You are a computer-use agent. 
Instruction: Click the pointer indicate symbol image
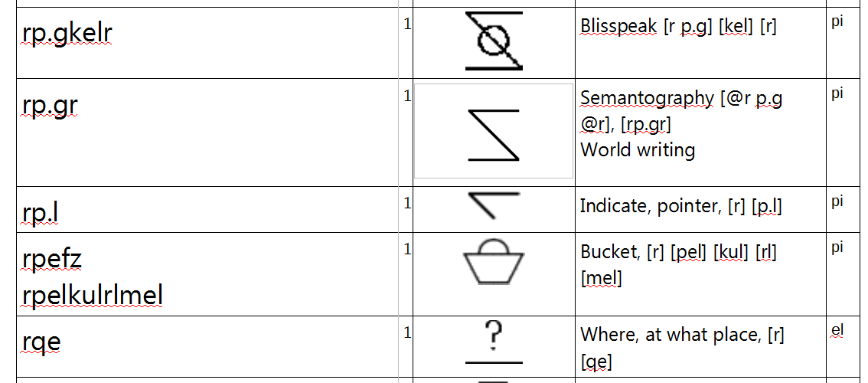pyautogui.click(x=494, y=205)
